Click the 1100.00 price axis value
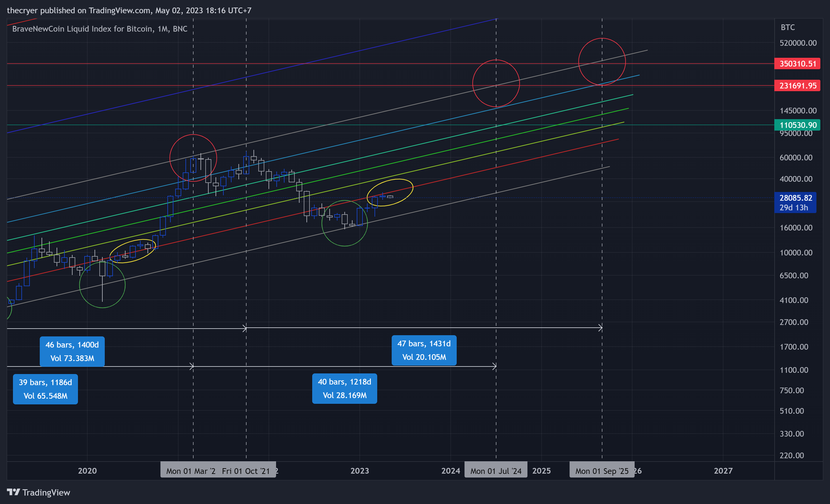 coord(794,370)
